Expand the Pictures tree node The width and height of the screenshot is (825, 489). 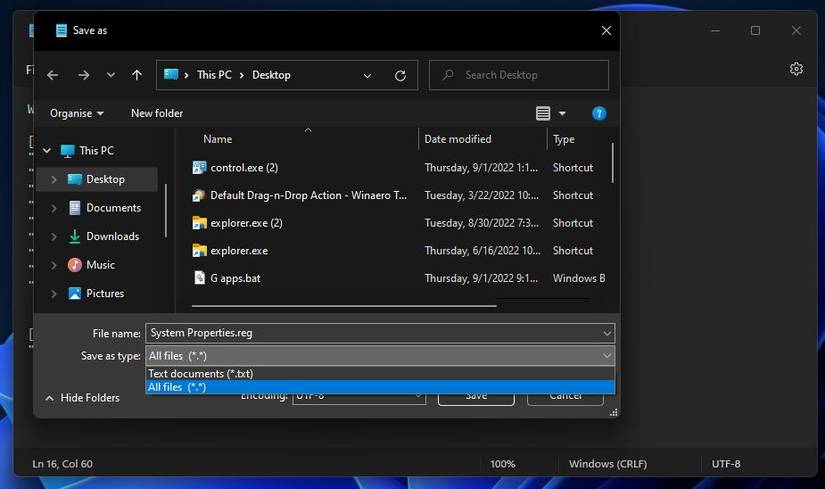[54, 293]
